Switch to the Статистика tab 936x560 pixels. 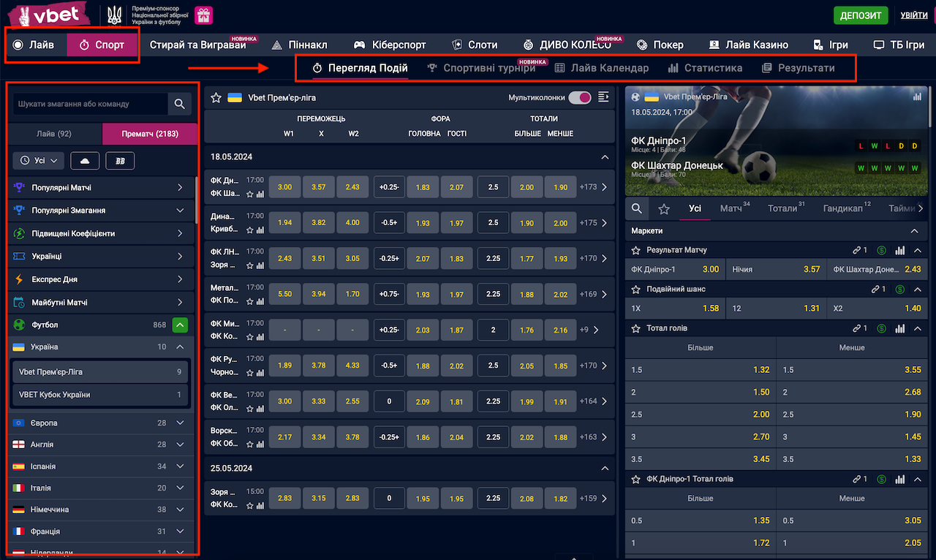coord(705,68)
